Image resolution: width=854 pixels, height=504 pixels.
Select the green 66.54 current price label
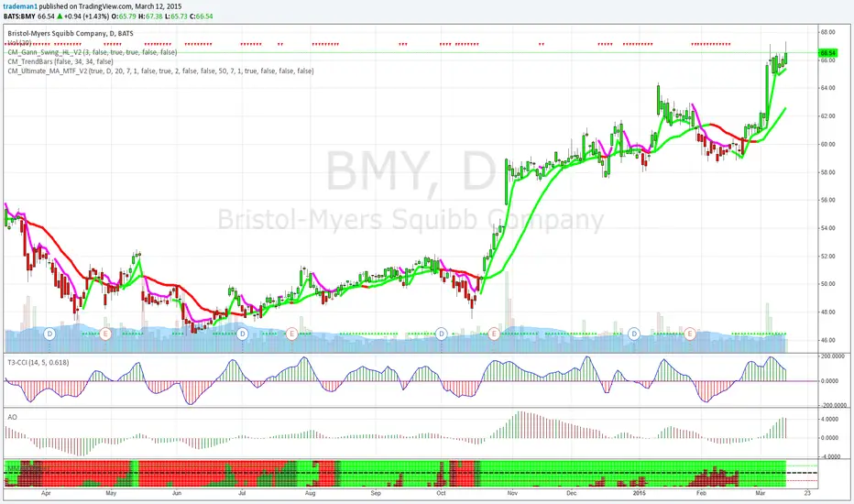tap(827, 53)
